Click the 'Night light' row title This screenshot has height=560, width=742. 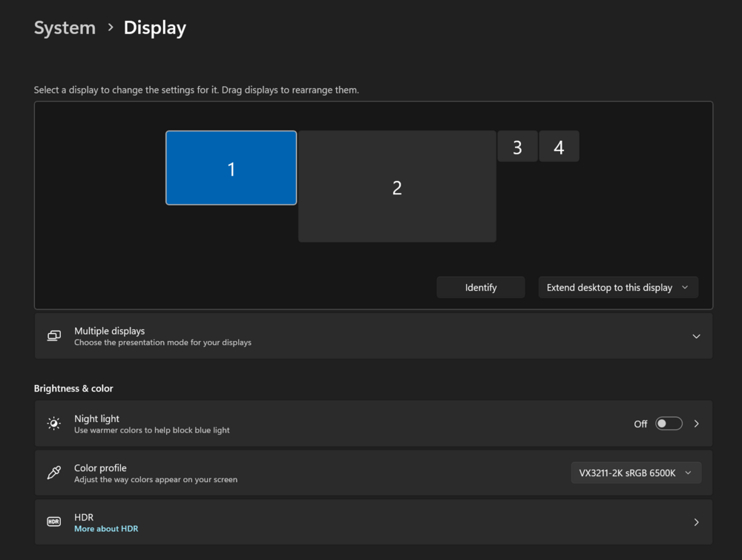click(x=96, y=418)
